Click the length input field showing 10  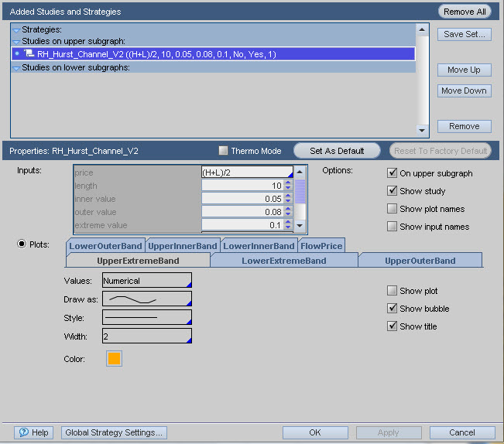click(x=242, y=186)
